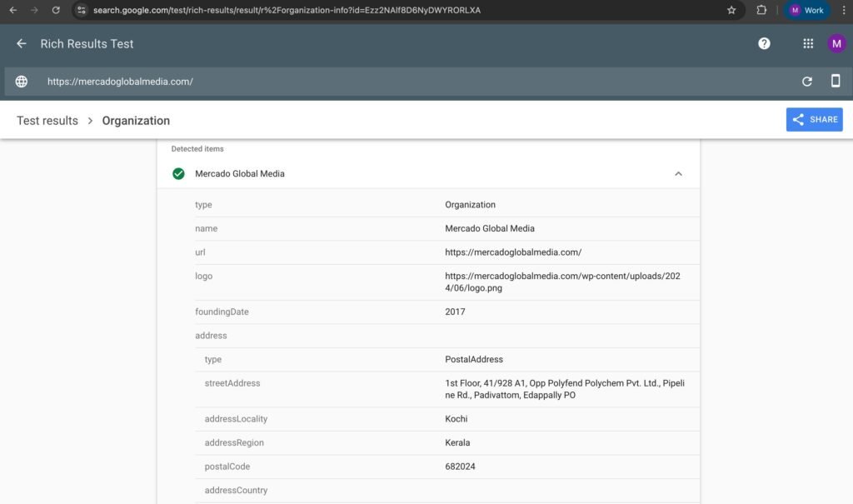Click the globe icon beside tested URL
The width and height of the screenshot is (853, 504).
pyautogui.click(x=21, y=82)
